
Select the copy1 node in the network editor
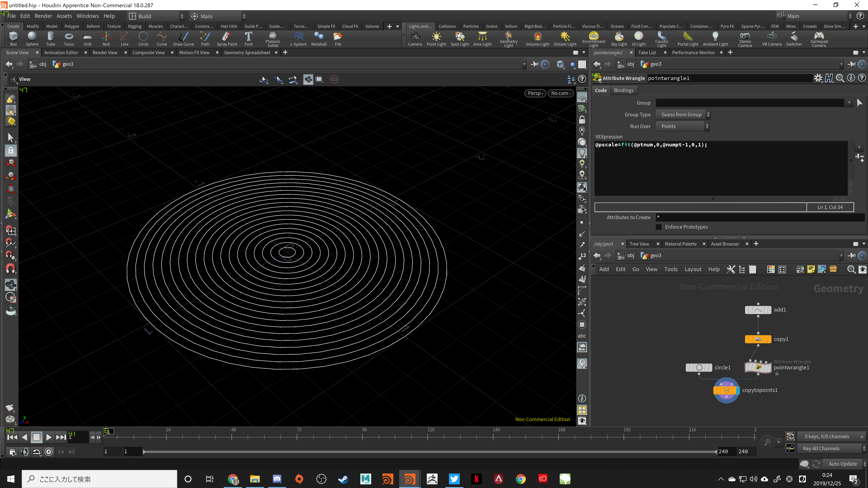pyautogui.click(x=758, y=339)
